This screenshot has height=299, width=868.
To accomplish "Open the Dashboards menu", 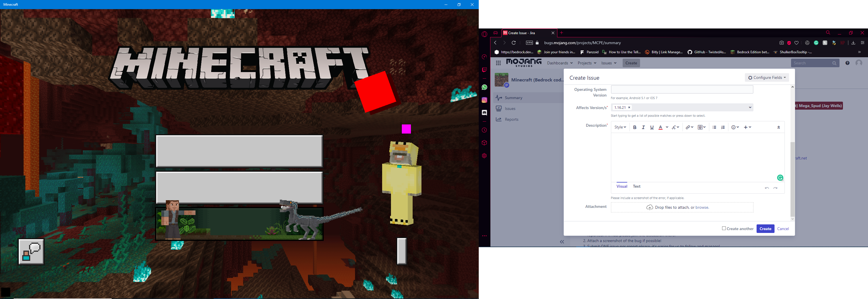I will [560, 63].
